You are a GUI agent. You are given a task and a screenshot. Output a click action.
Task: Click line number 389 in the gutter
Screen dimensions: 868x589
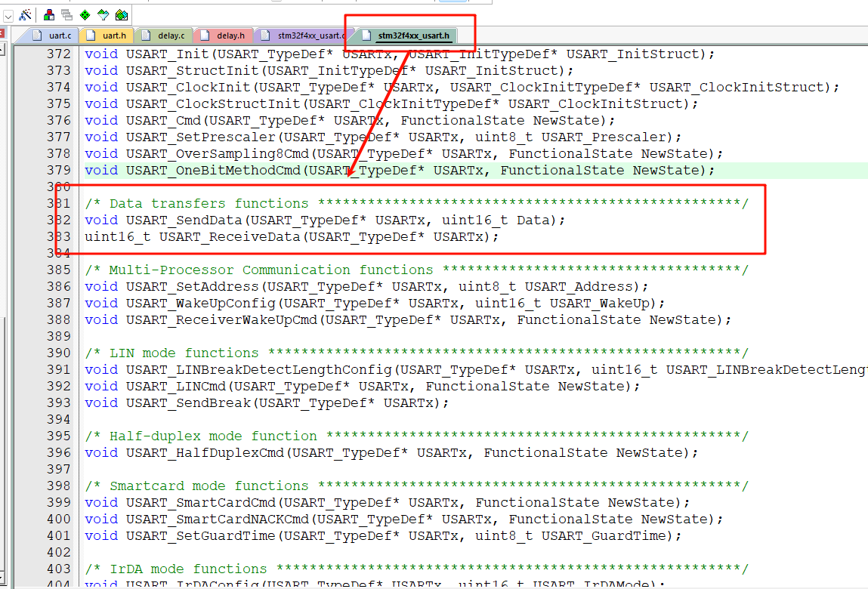59,337
